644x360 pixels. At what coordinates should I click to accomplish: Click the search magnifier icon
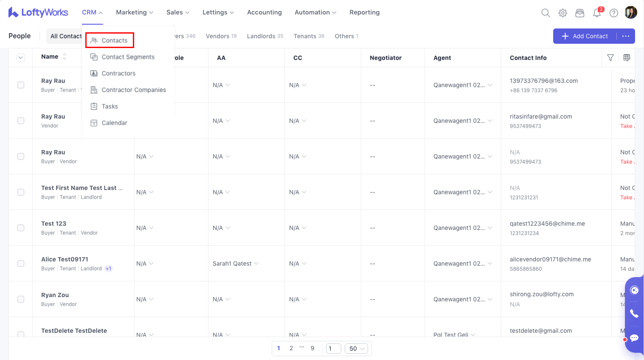point(546,13)
